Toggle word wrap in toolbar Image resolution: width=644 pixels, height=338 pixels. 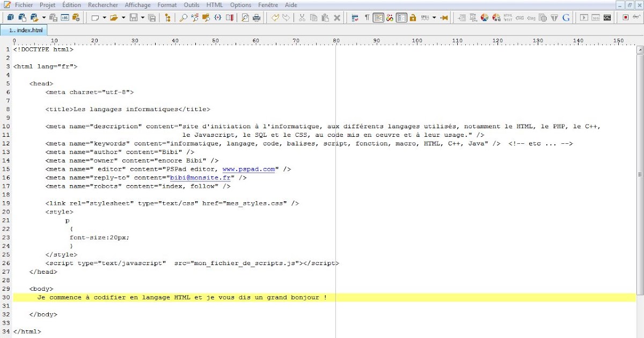click(355, 18)
